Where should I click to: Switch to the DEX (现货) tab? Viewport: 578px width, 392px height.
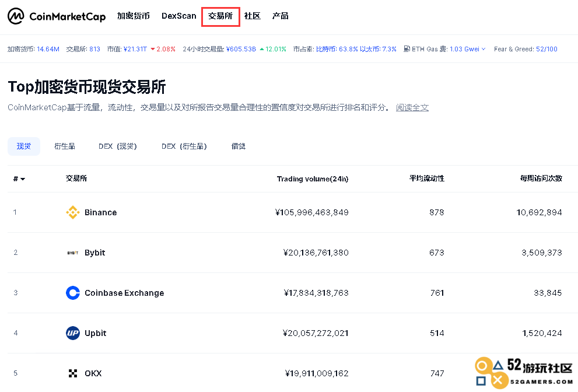click(118, 146)
